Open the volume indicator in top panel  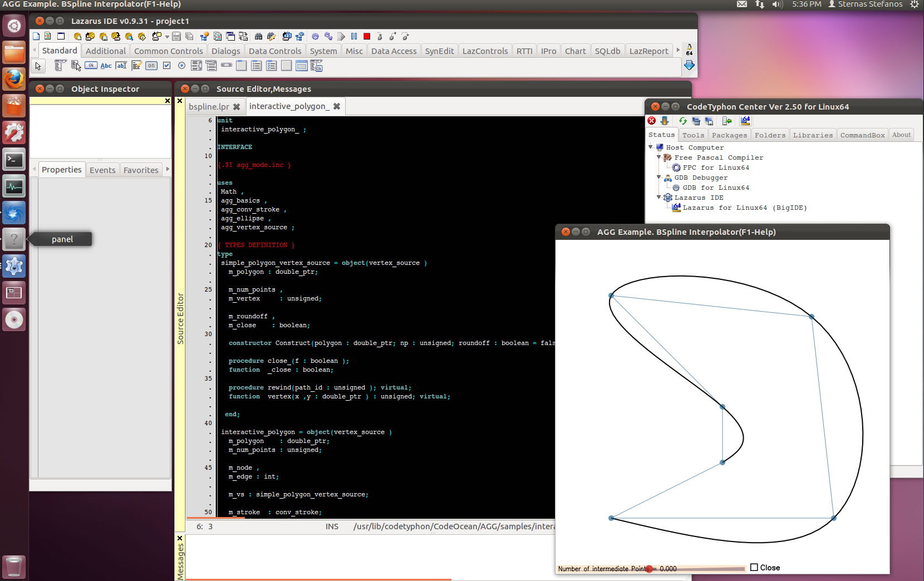click(778, 4)
